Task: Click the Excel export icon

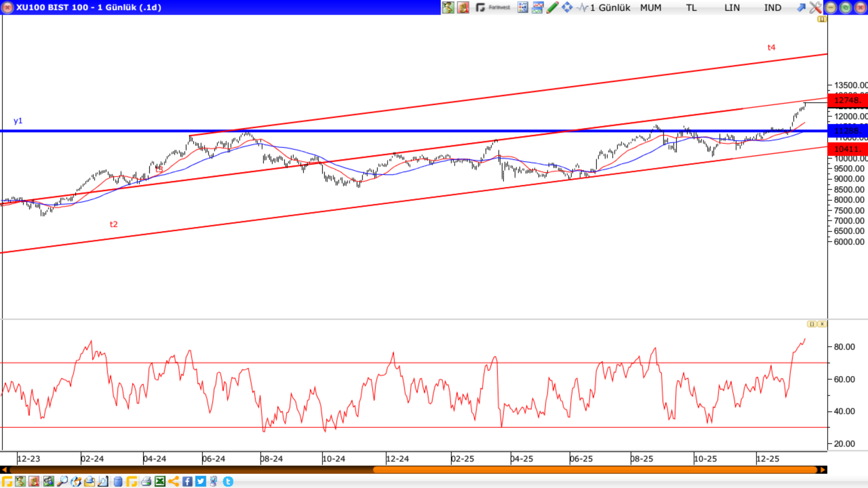Action: click(160, 481)
